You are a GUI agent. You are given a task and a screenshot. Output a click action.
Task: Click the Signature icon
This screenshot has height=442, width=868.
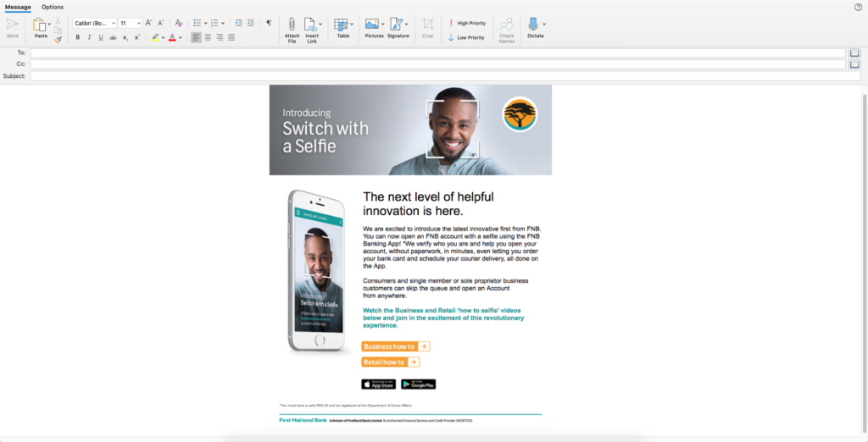click(x=396, y=25)
